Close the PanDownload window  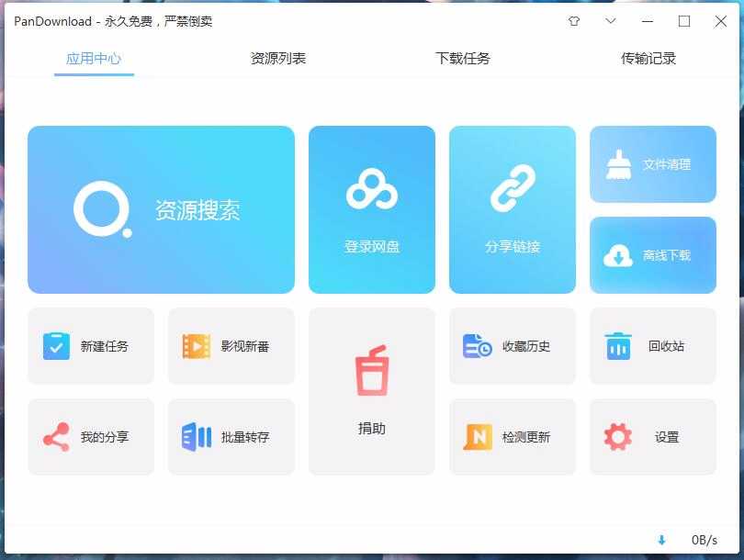720,21
